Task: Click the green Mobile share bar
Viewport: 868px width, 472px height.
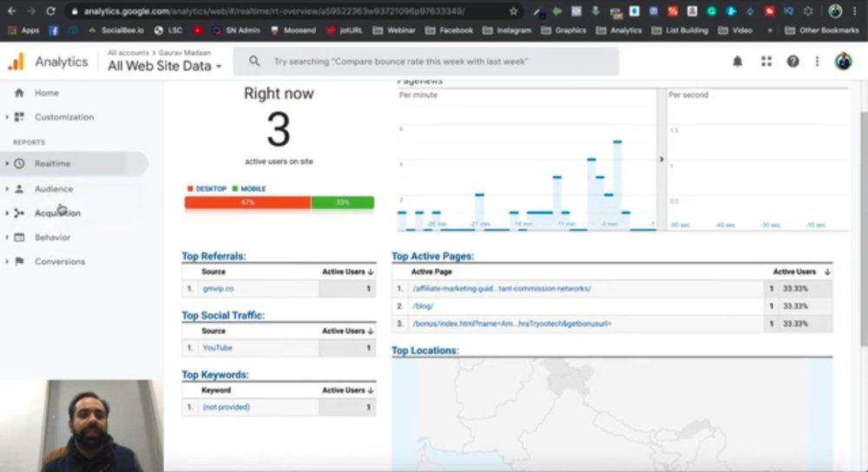Action: point(343,202)
